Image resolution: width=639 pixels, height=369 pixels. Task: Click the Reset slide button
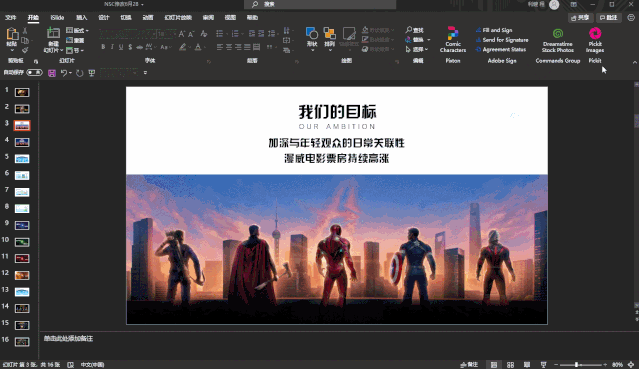pyautogui.click(x=75, y=40)
